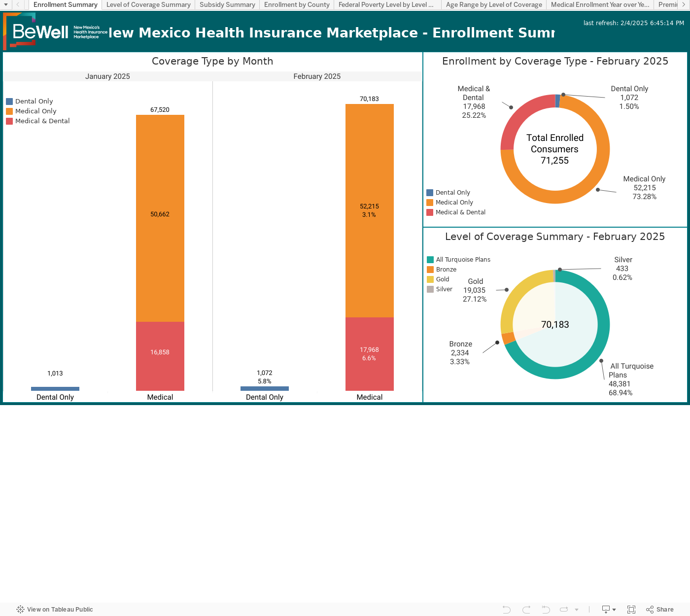Click the last refresh timestamp text

pyautogui.click(x=633, y=23)
